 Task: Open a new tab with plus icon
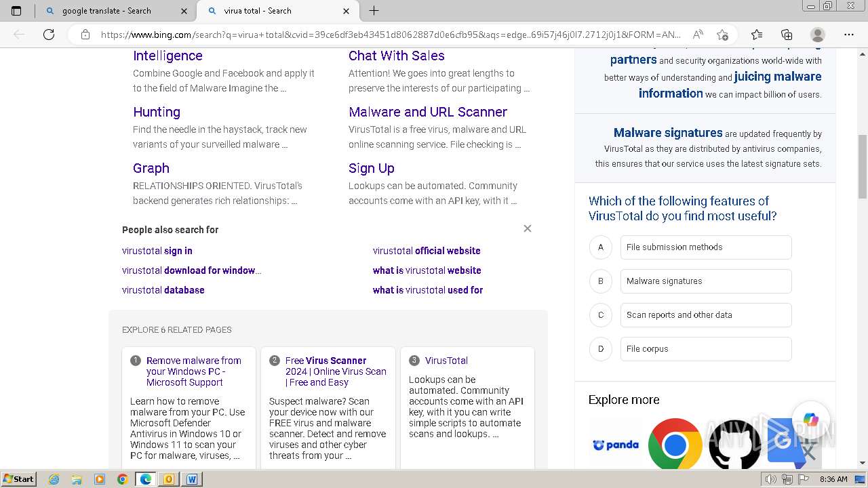374,11
